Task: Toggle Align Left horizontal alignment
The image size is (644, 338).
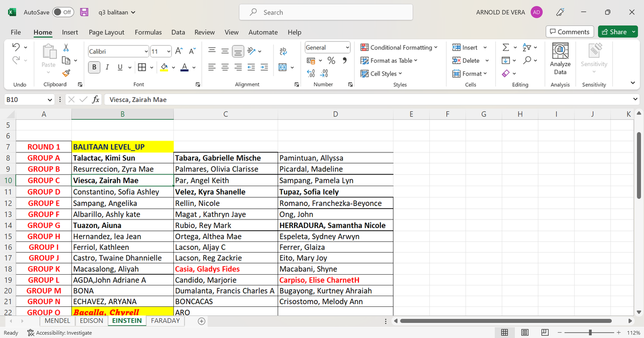Action: (212, 67)
